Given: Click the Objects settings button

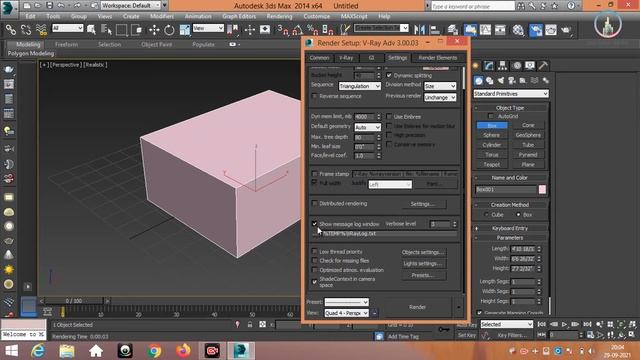Looking at the screenshot, I should click(423, 252).
